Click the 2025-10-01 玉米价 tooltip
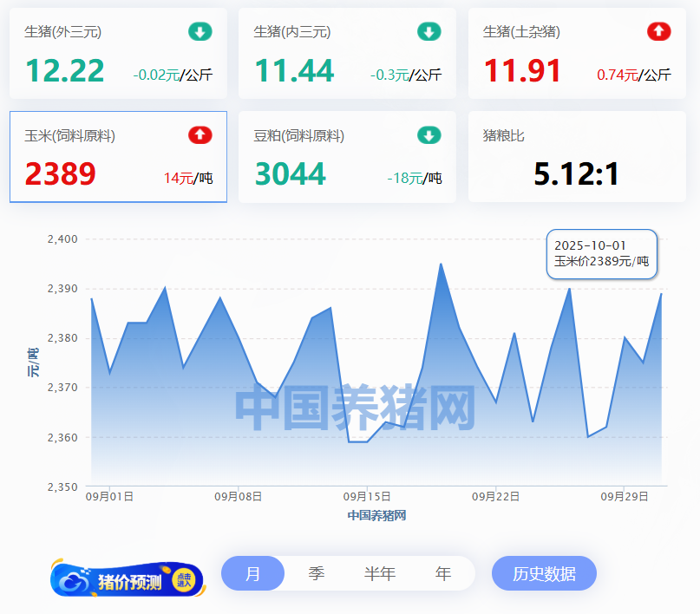Screen dimensions: 700x614 [x=602, y=253]
